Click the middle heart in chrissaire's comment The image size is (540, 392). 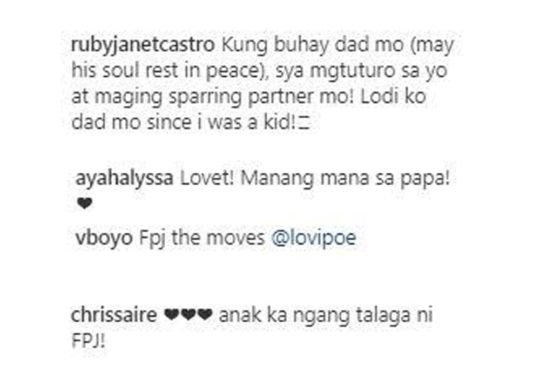tap(188, 314)
